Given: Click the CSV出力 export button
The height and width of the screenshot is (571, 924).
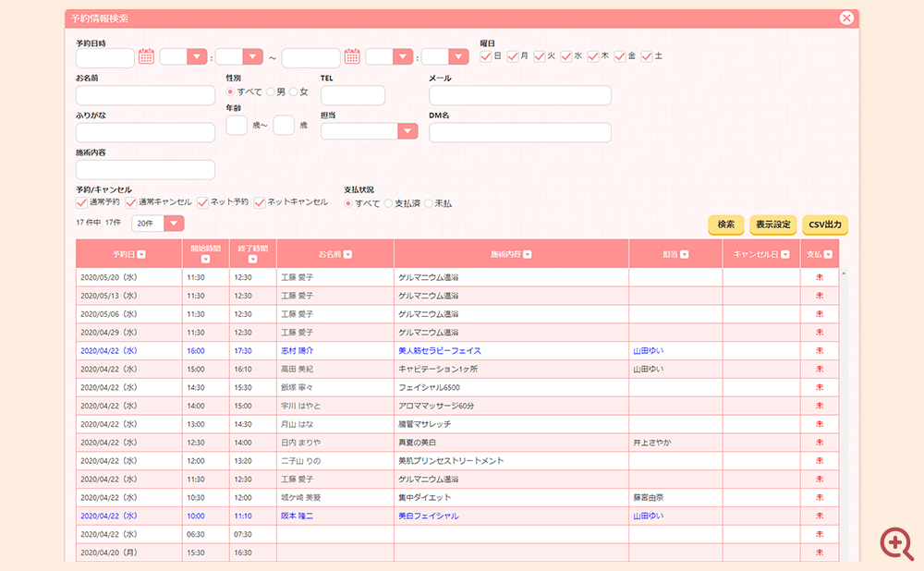Looking at the screenshot, I should (825, 225).
